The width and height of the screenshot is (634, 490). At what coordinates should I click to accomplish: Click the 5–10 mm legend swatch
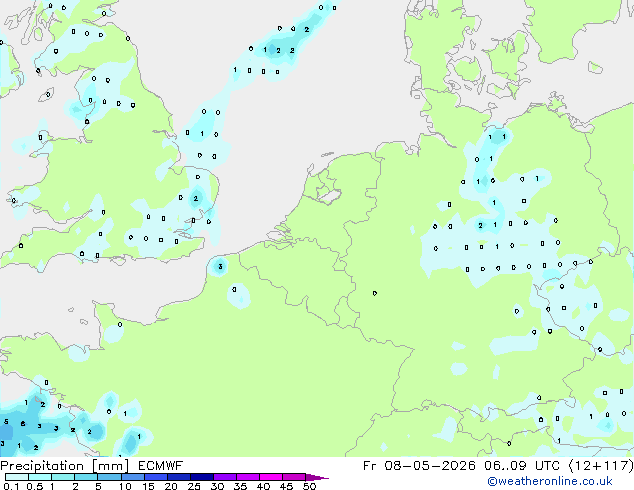point(110,477)
